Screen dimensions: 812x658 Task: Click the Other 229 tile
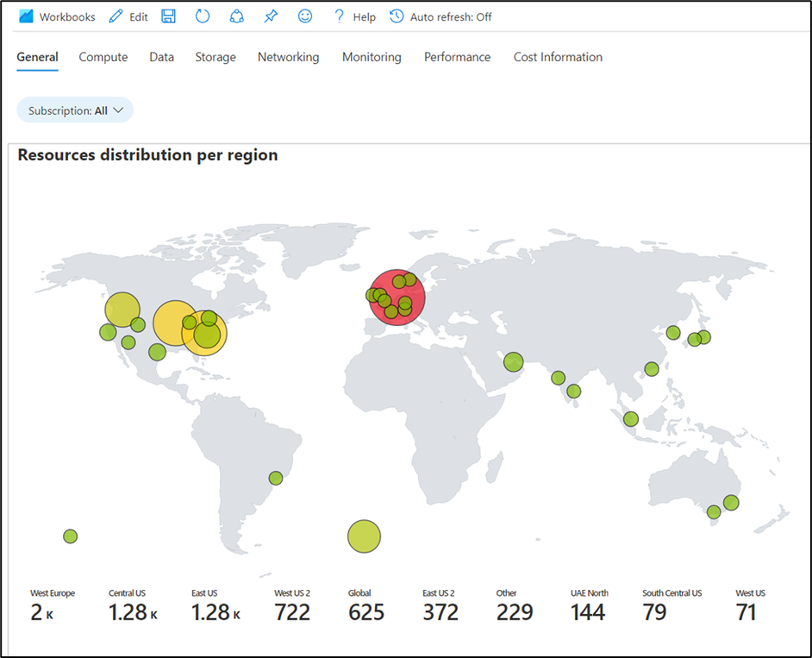(x=515, y=606)
